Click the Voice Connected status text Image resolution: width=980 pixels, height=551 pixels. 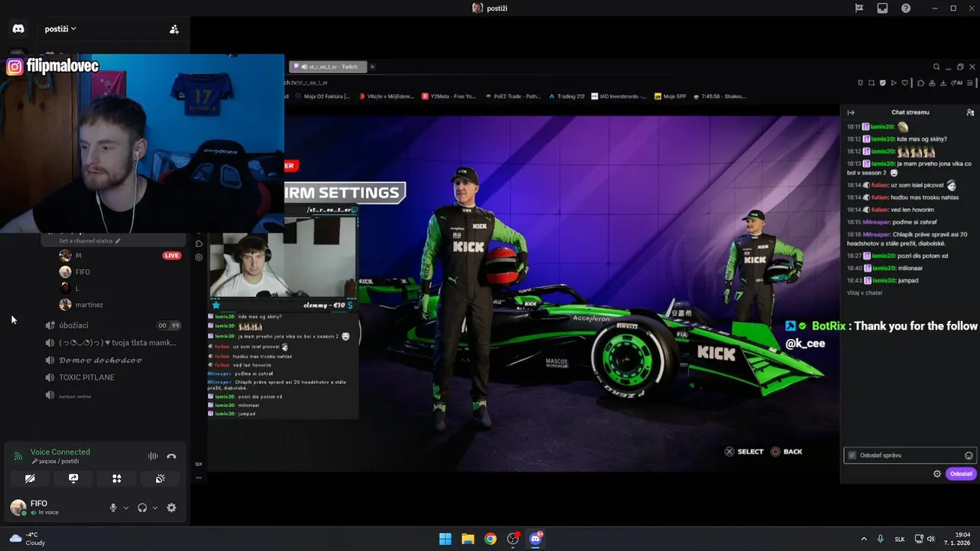tap(60, 452)
